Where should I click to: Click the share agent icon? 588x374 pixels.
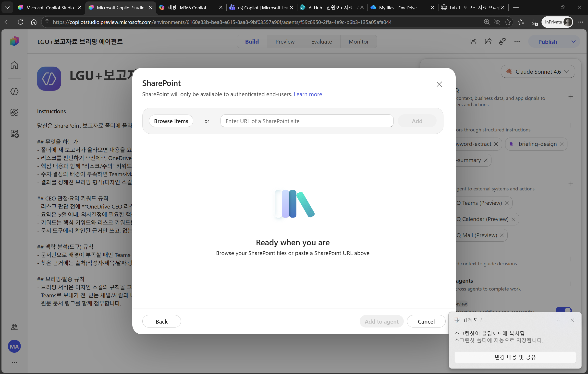click(488, 42)
